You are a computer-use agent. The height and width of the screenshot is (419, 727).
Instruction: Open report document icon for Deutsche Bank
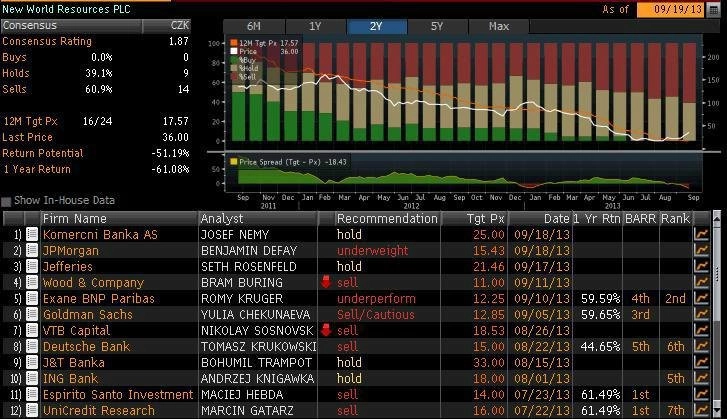32,346
